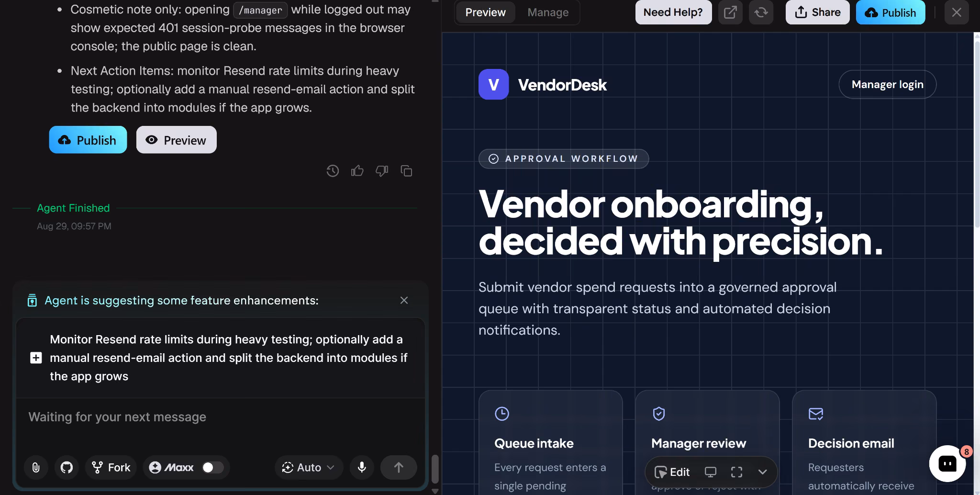Toggle the Maxx mode switch

coord(212,467)
